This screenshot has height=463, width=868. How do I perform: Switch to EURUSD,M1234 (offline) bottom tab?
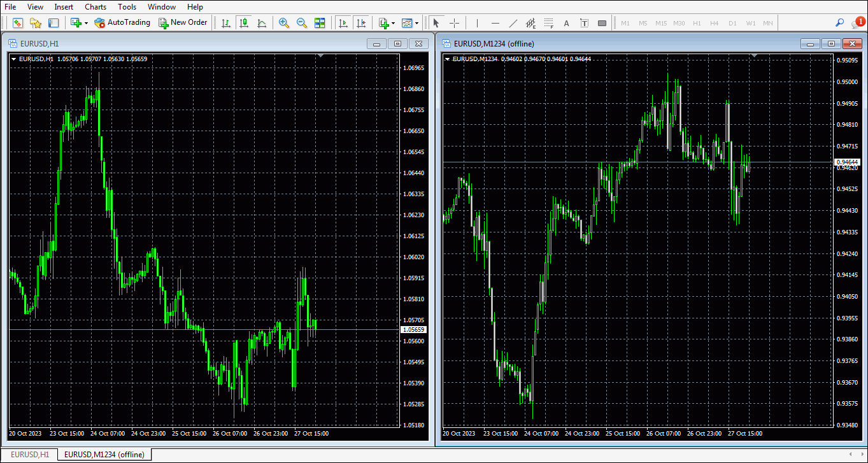click(x=104, y=455)
